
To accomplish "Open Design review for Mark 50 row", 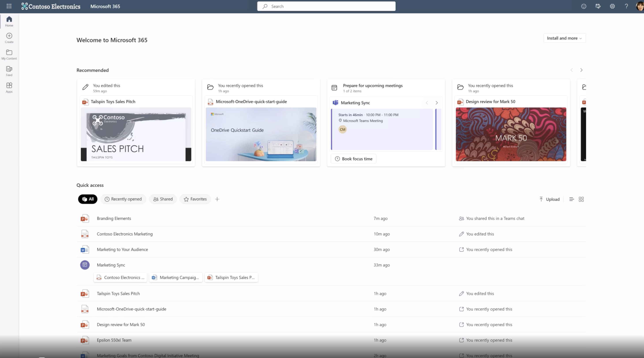I will (331, 324).
